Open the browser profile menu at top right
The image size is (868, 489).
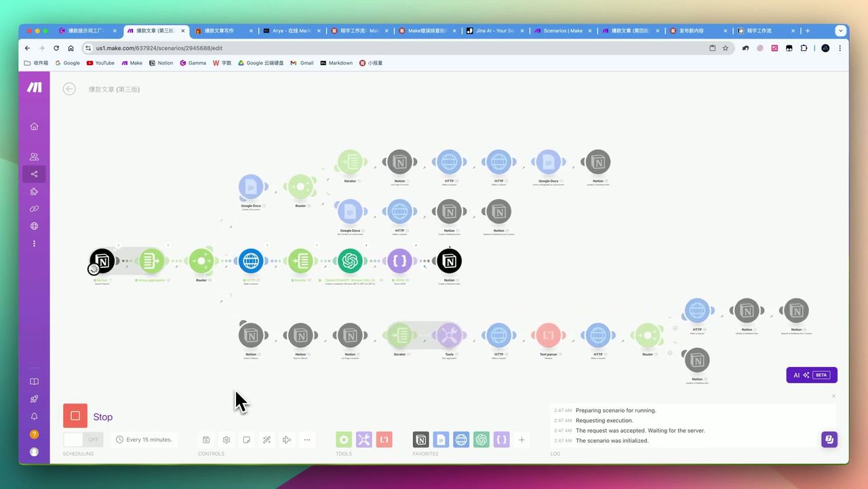pos(825,48)
